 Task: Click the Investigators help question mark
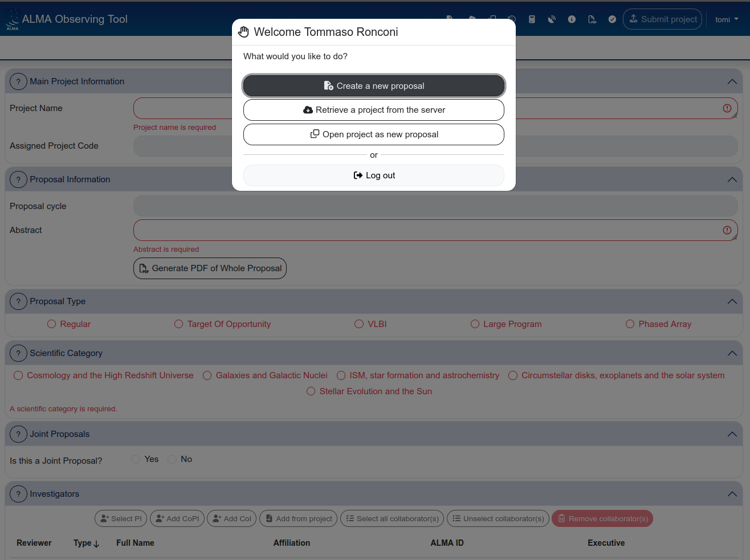coord(18,494)
